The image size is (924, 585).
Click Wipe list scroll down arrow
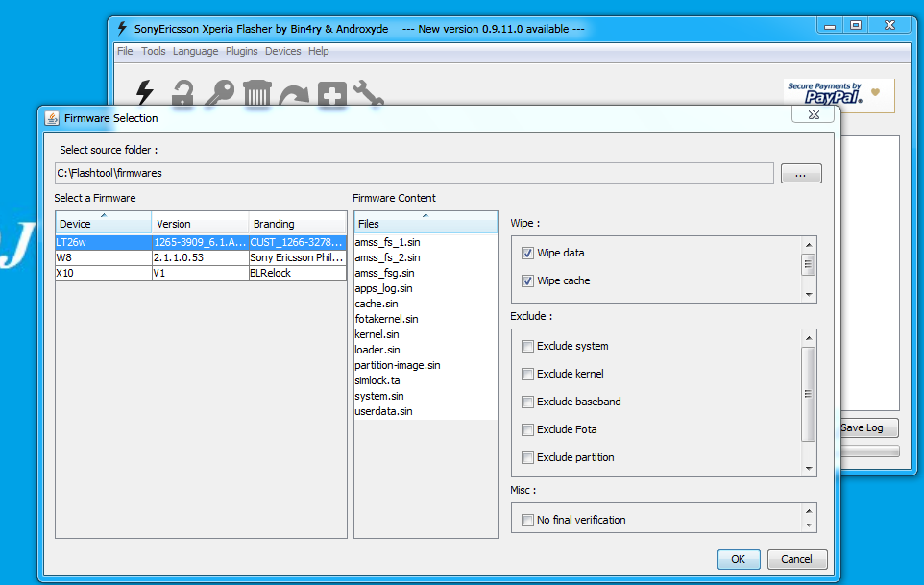(x=809, y=294)
